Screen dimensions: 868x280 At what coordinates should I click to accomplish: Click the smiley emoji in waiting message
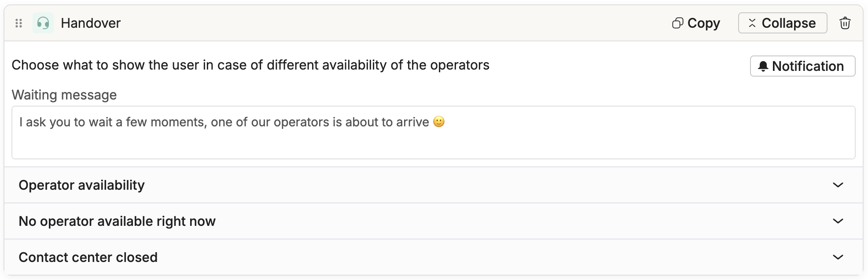coord(439,122)
